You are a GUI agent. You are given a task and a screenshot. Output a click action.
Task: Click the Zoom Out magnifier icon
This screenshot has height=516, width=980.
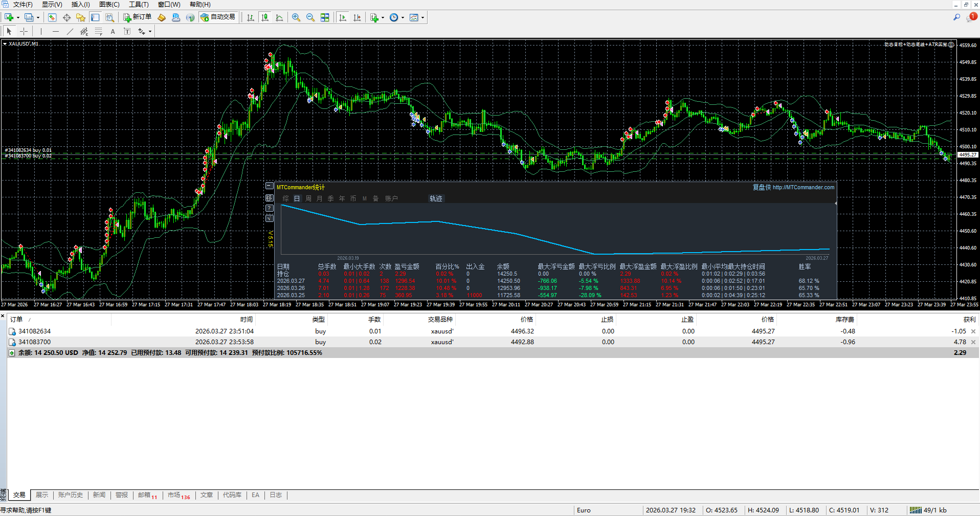[310, 17]
